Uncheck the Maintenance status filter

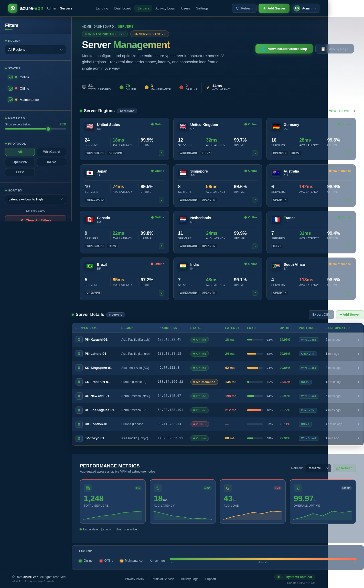[10, 100]
